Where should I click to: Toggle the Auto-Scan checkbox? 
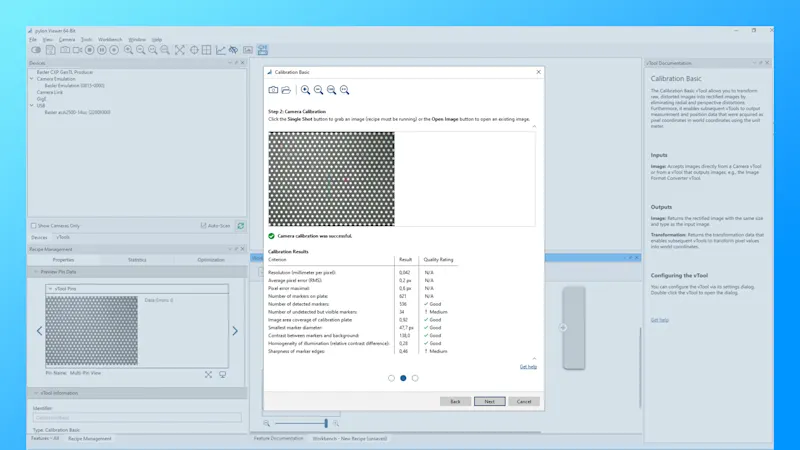pyautogui.click(x=204, y=226)
